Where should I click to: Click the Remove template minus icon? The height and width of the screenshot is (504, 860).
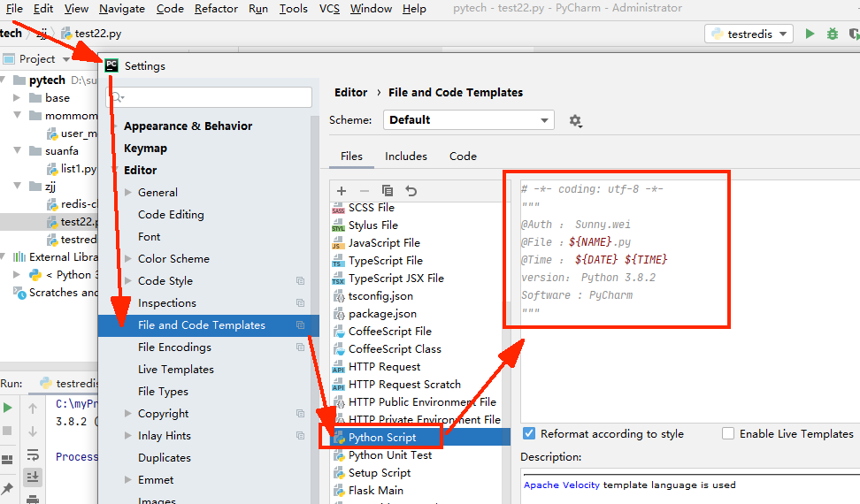[x=365, y=191]
